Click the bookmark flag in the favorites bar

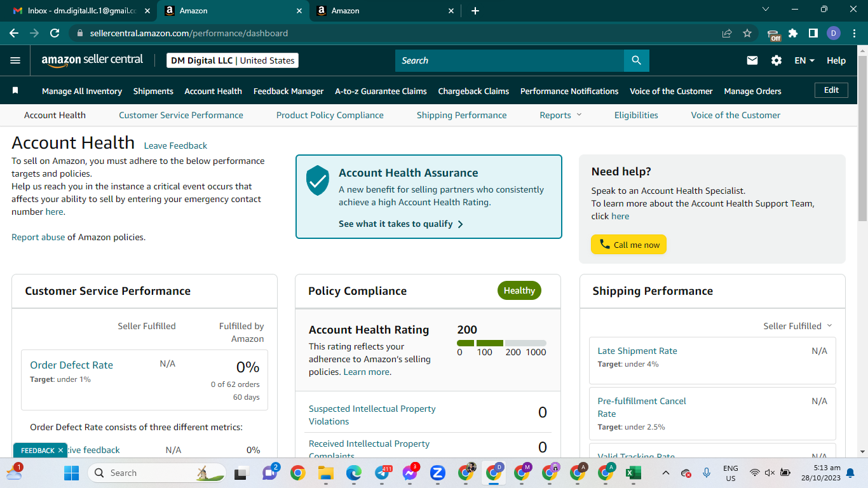coord(15,91)
